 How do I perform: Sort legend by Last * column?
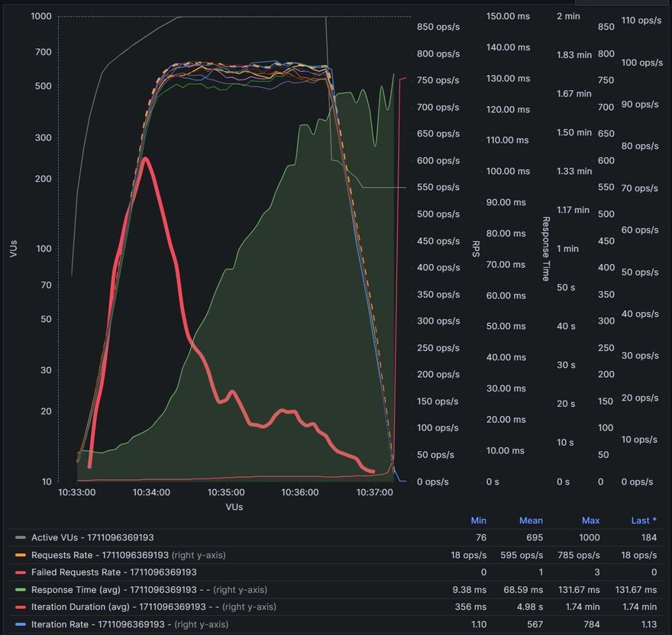pyautogui.click(x=644, y=521)
